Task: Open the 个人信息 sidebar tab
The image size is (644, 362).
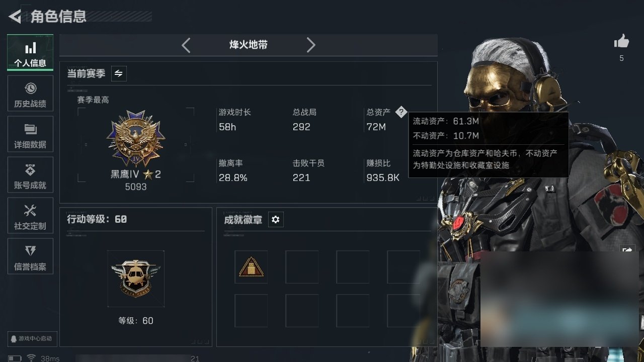Action: [x=30, y=53]
